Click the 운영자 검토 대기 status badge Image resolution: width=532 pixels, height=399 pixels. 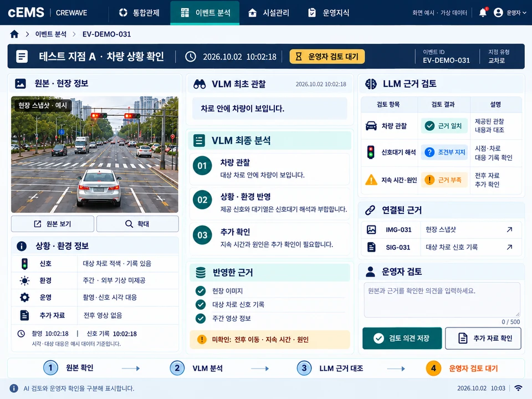click(327, 57)
